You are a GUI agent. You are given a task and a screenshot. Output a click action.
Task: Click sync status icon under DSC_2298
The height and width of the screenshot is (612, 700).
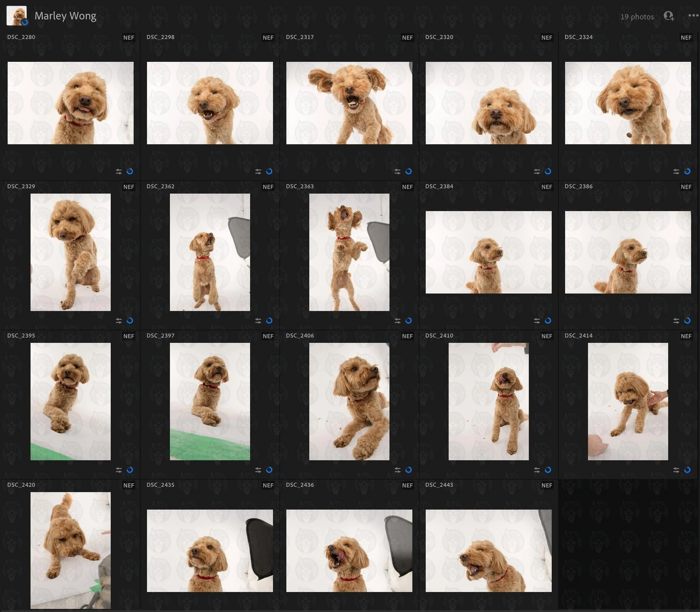click(x=269, y=171)
